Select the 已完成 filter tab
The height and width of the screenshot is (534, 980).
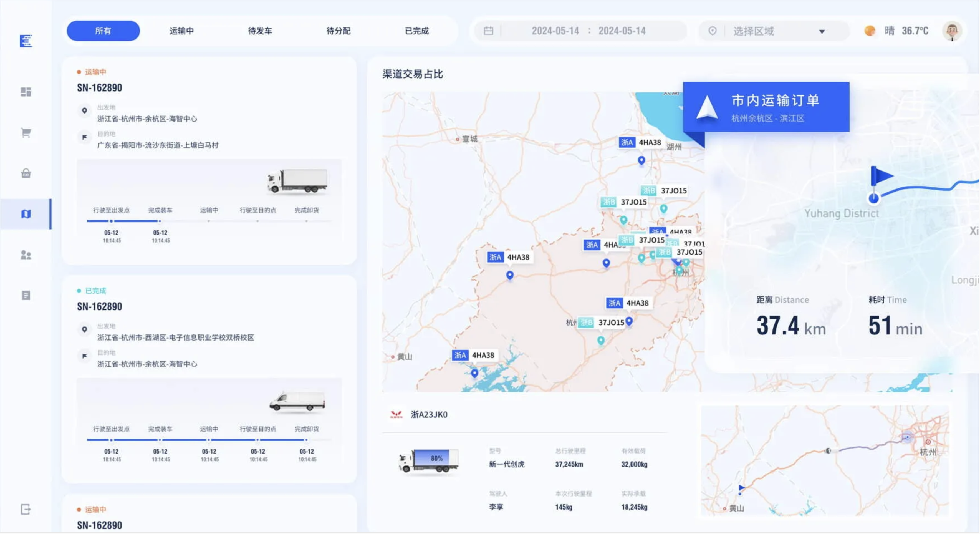pos(416,31)
